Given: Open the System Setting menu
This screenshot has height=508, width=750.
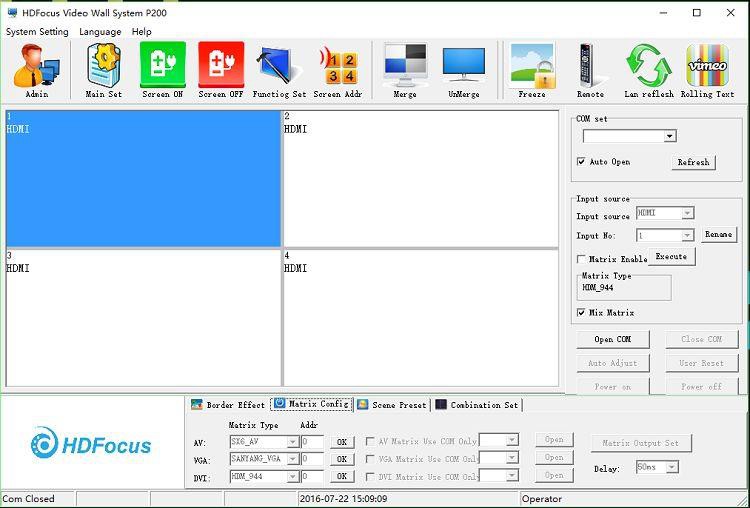Looking at the screenshot, I should (37, 32).
